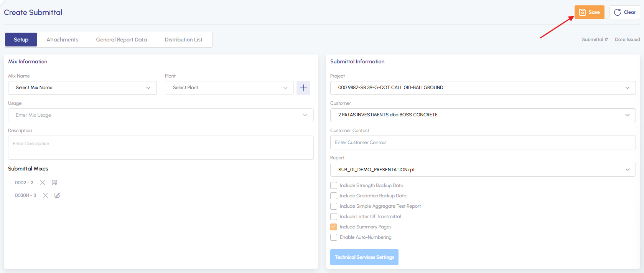Clear the submittal form

[624, 12]
